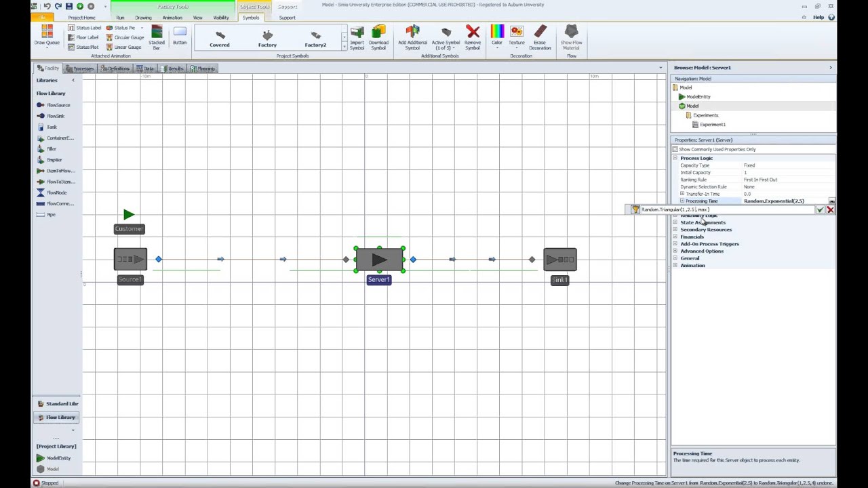Select Source1 object on canvas
Viewport: 868px width, 488px height.
coord(130,260)
